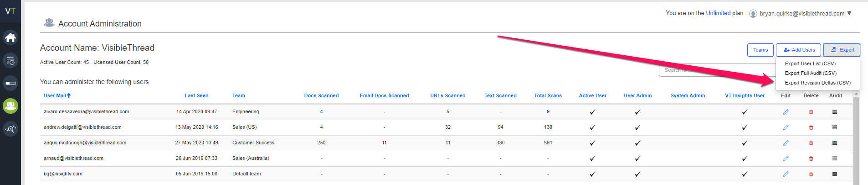Click the search analytics sidebar icon
868x185 pixels.
[x=10, y=129]
